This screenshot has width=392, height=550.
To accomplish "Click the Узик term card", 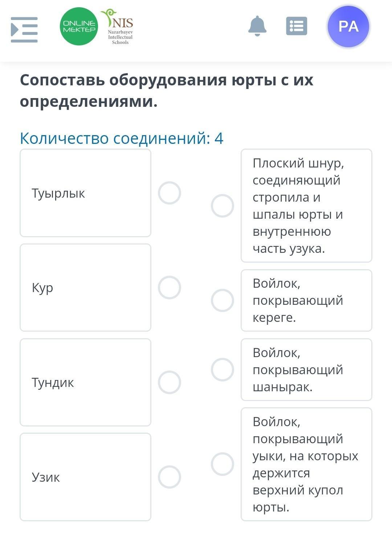I will point(85,477).
